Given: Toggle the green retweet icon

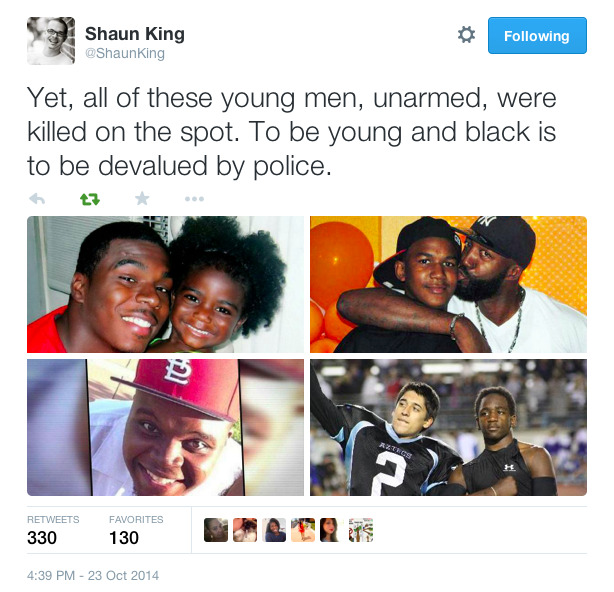Looking at the screenshot, I should (90, 199).
